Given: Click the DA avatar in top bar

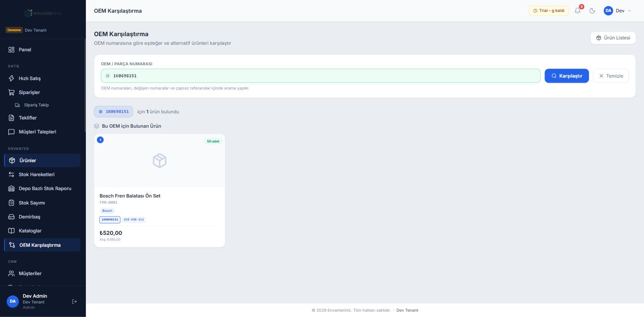Looking at the screenshot, I should click(608, 11).
